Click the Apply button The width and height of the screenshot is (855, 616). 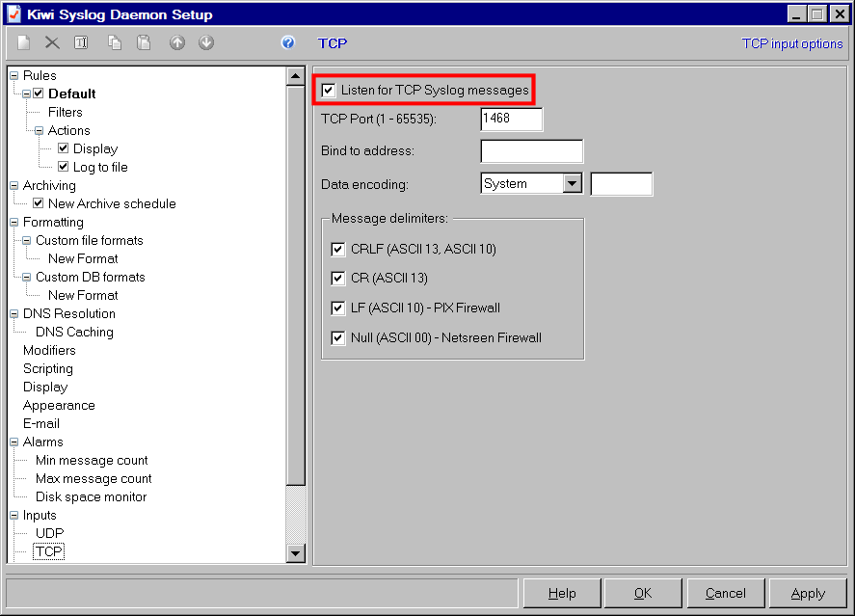[808, 593]
